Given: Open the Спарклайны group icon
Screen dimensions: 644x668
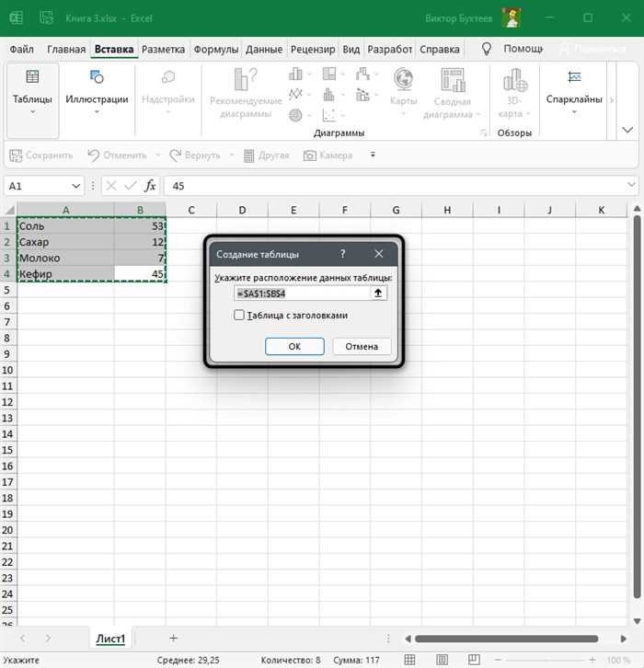Looking at the screenshot, I should click(574, 77).
